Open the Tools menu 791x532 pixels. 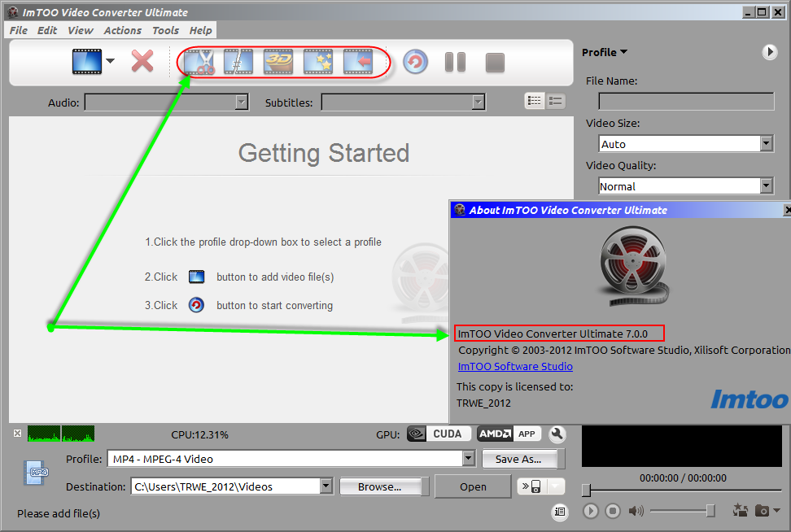[165, 30]
